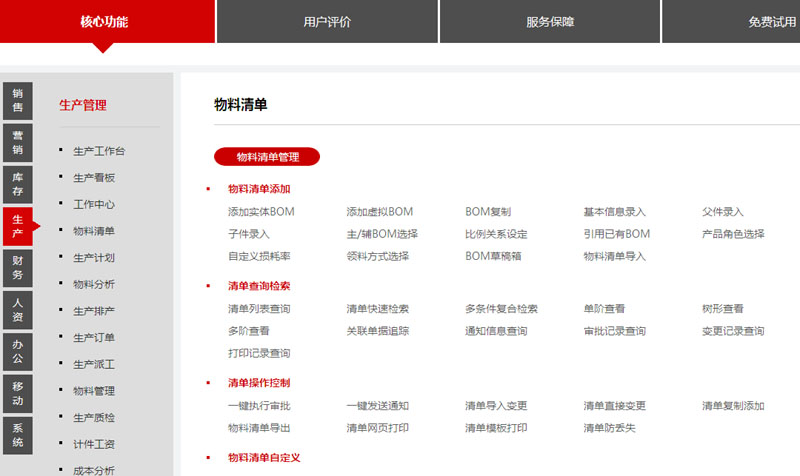Open the 清单模板打印 link
800x476 pixels.
[x=496, y=428]
